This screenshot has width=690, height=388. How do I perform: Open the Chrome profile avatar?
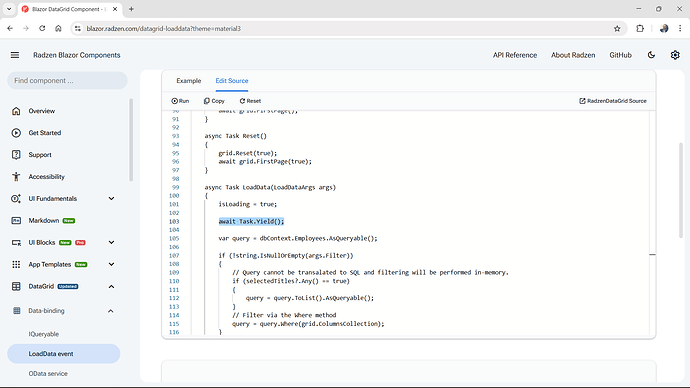[664, 29]
